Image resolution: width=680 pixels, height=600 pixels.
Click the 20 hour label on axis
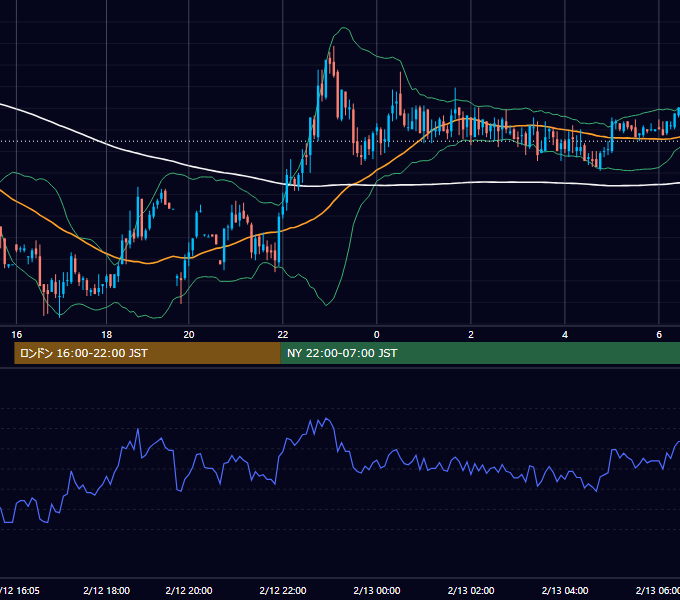point(189,335)
